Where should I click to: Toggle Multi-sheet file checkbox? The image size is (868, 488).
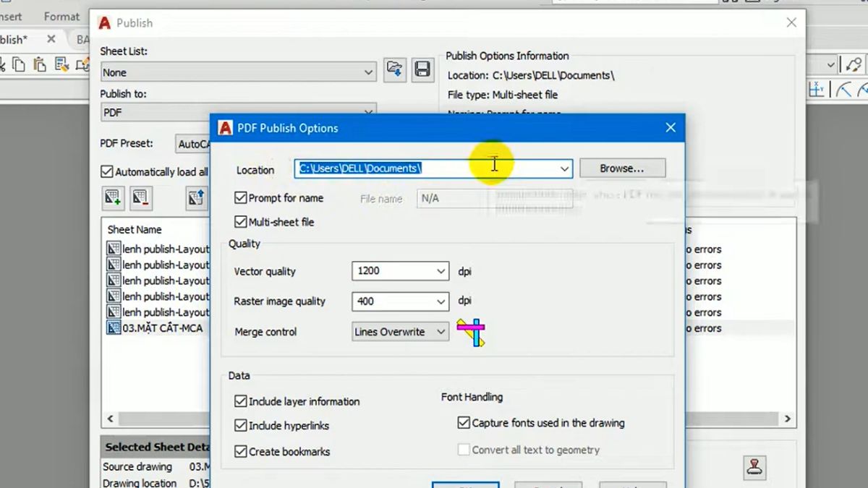pos(241,222)
